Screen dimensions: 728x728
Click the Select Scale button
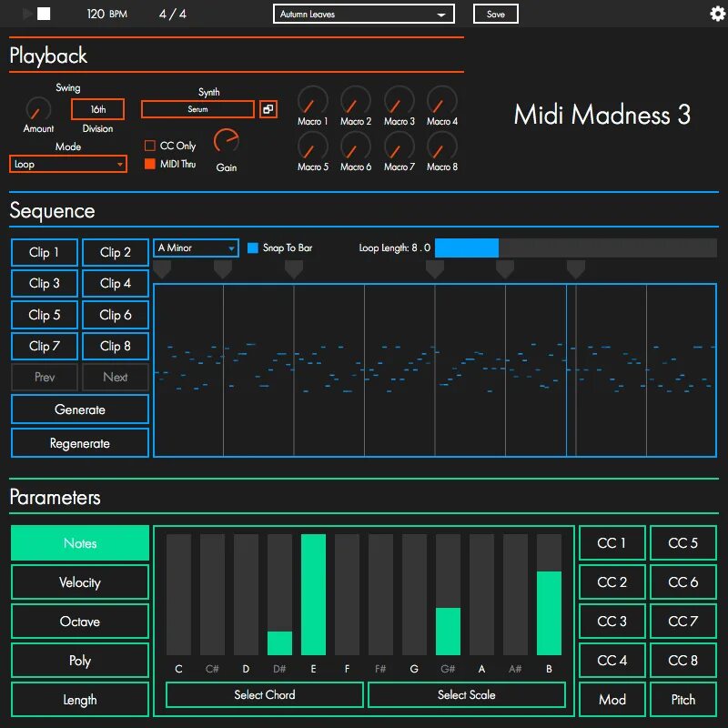(467, 695)
